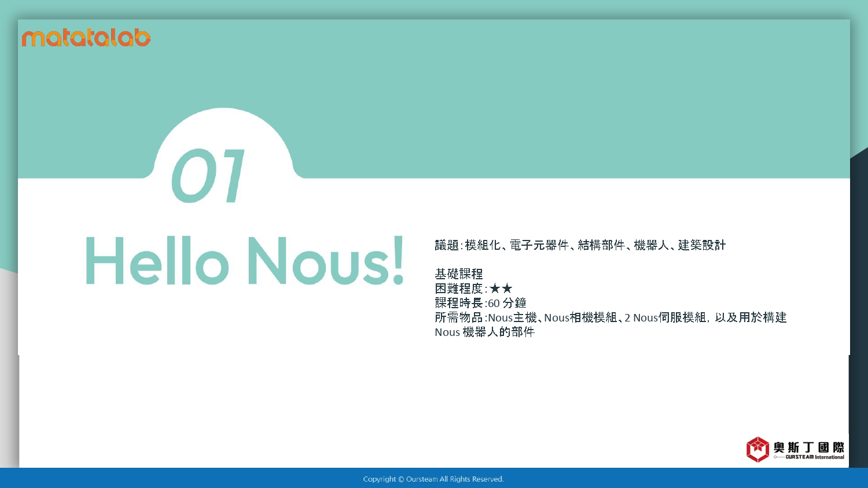This screenshot has height=488, width=868.
Task: Click the Nous 機器人的部件 line
Action: pyautogui.click(x=484, y=332)
